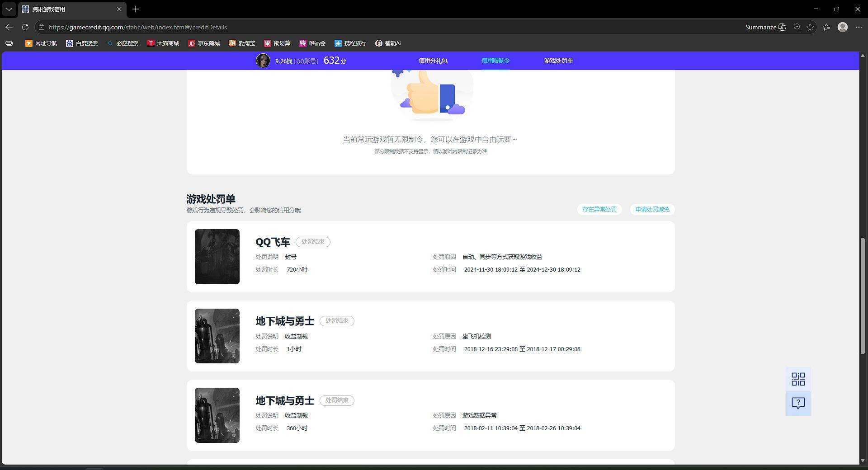Image resolution: width=868 pixels, height=470 pixels.
Task: Click the QQ飞车 title text
Action: [x=273, y=242]
